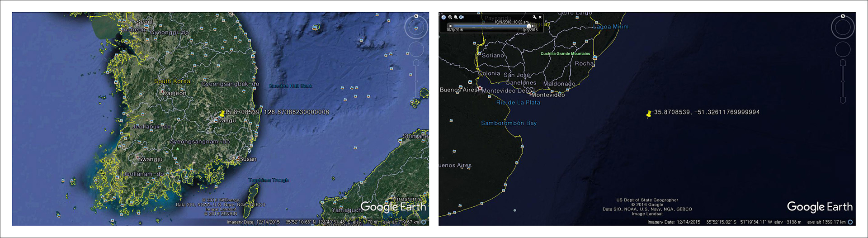Click the move joystick circle in left map

(416, 49)
